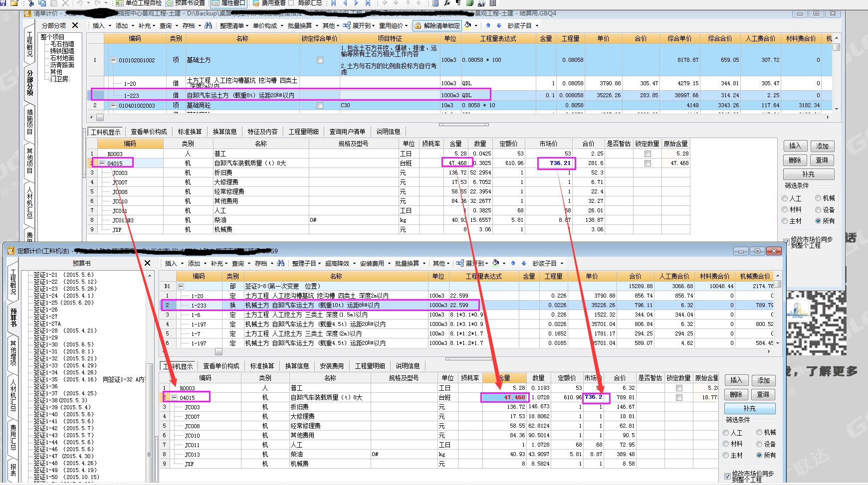Click 添加 button in 定额计价 right panel
This screenshot has height=485, width=868.
pyautogui.click(x=763, y=380)
